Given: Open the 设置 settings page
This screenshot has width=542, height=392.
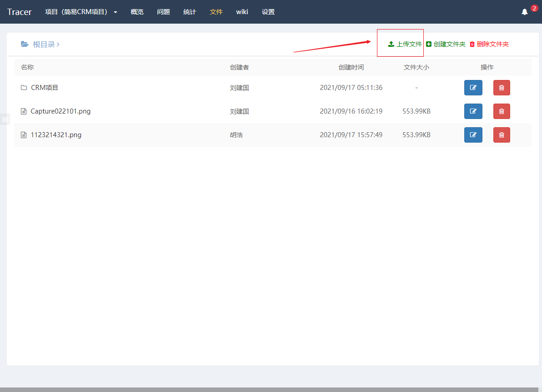Looking at the screenshot, I should coord(268,12).
